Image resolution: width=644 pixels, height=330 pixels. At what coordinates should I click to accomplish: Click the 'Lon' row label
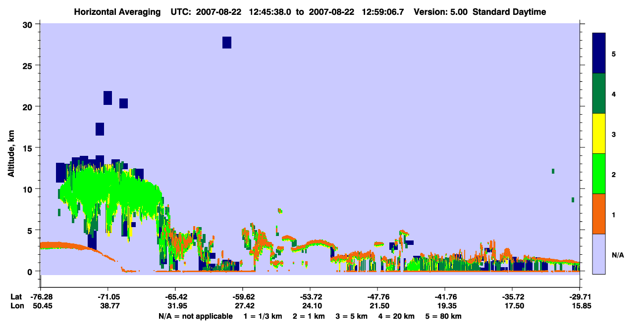pos(16,306)
